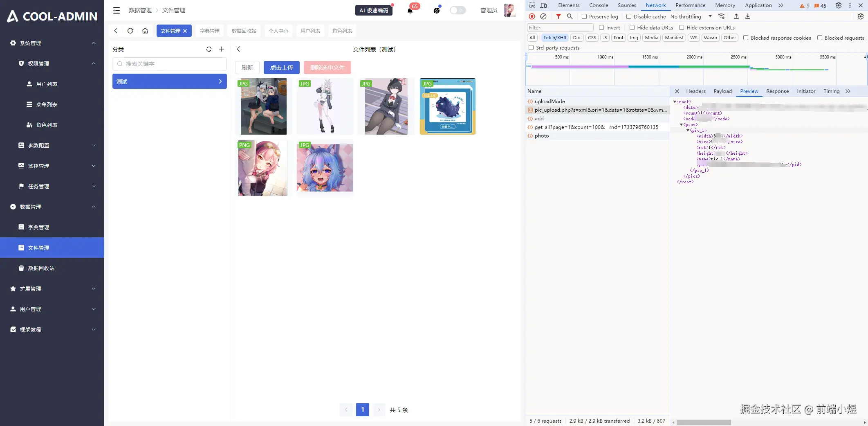
Task: Toggle the network filter funnel icon
Action: coord(558,16)
